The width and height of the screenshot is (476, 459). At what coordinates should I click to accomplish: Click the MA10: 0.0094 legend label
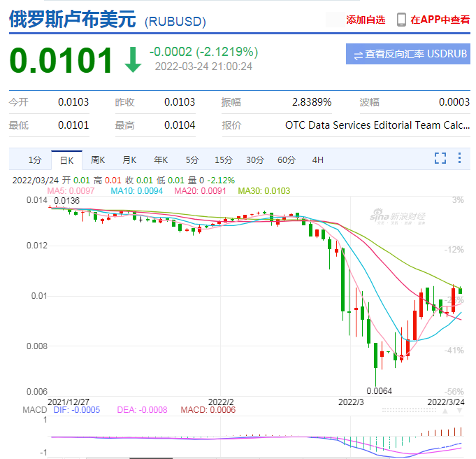click(x=136, y=191)
